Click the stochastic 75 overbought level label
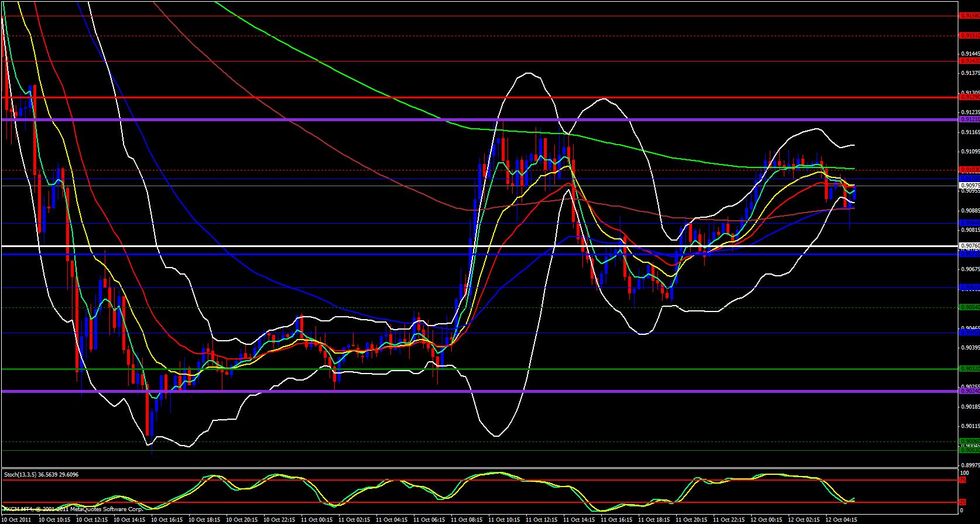This screenshot has height=524, width=980. (x=963, y=480)
